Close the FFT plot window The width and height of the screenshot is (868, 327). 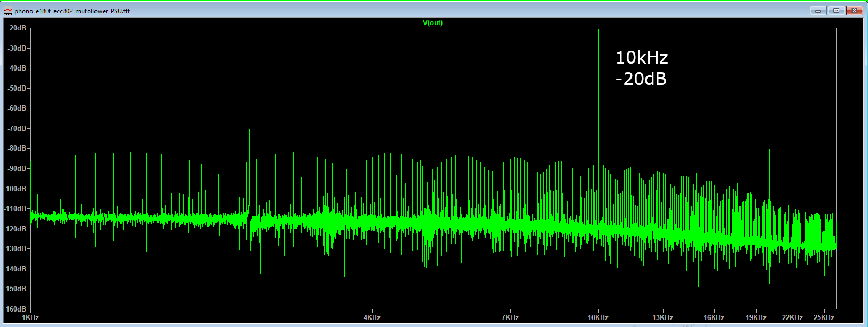(854, 10)
